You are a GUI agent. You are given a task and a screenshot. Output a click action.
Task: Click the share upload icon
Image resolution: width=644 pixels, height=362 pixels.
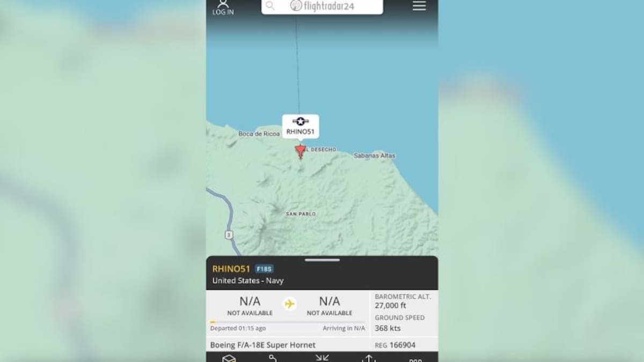pos(369,358)
